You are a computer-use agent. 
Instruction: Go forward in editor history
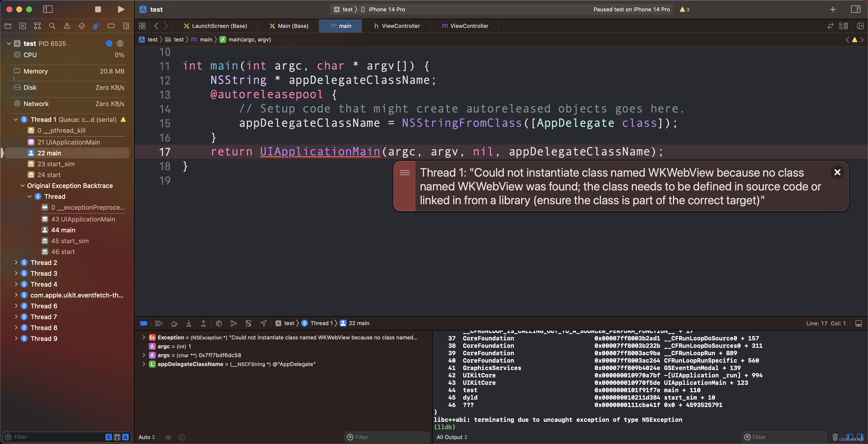coord(166,26)
